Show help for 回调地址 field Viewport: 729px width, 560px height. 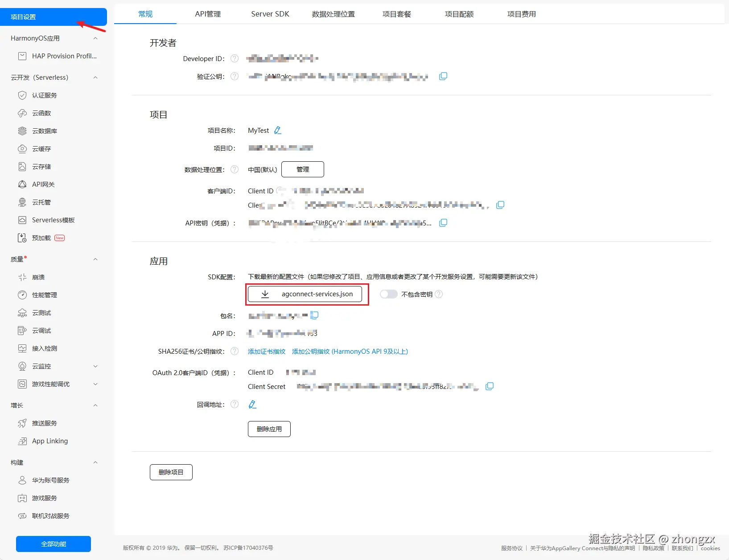tap(235, 404)
